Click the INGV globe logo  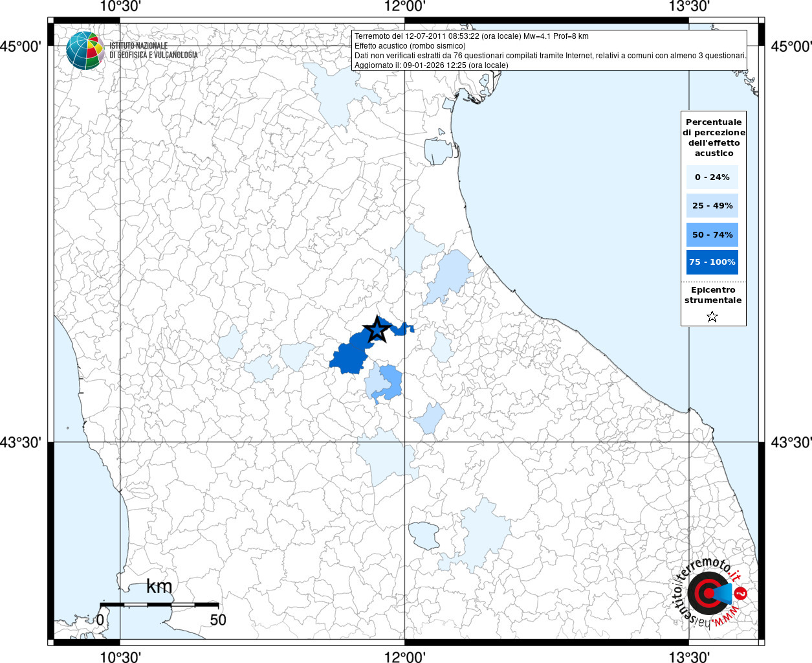[85, 51]
